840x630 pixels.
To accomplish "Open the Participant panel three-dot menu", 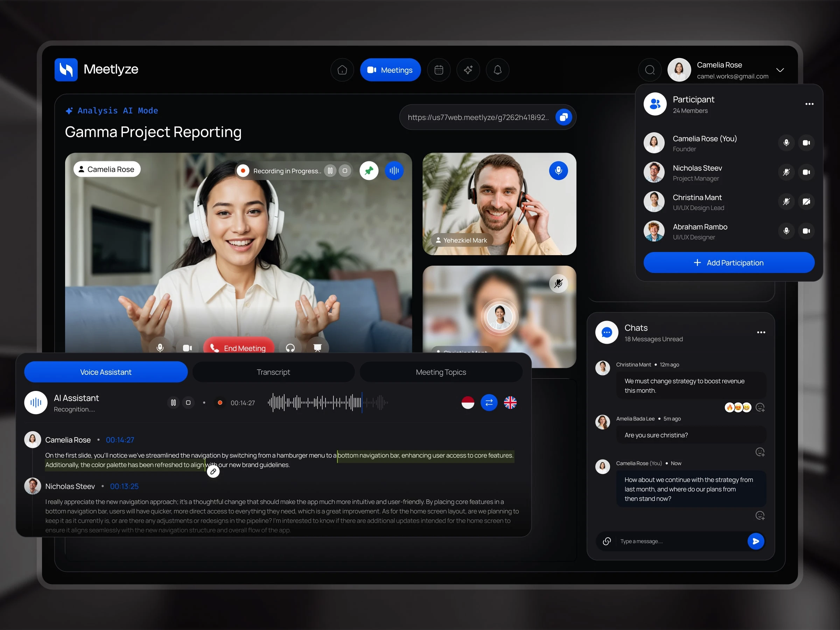I will (809, 104).
